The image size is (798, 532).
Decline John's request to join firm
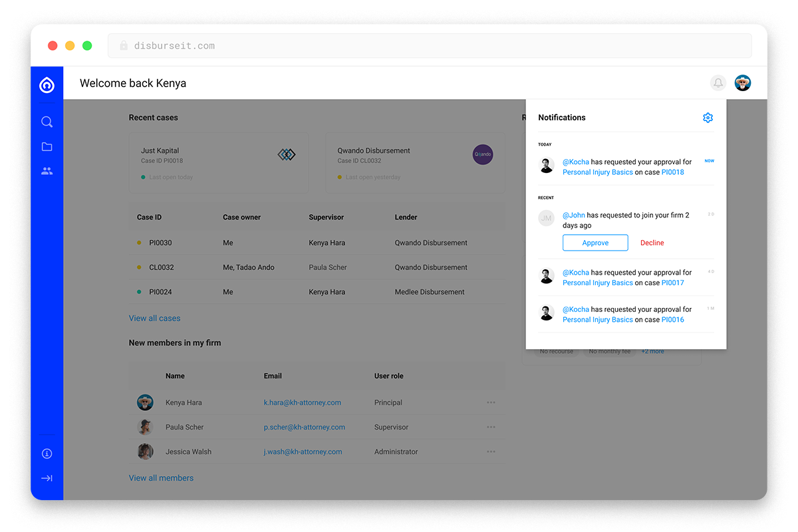[x=652, y=243]
